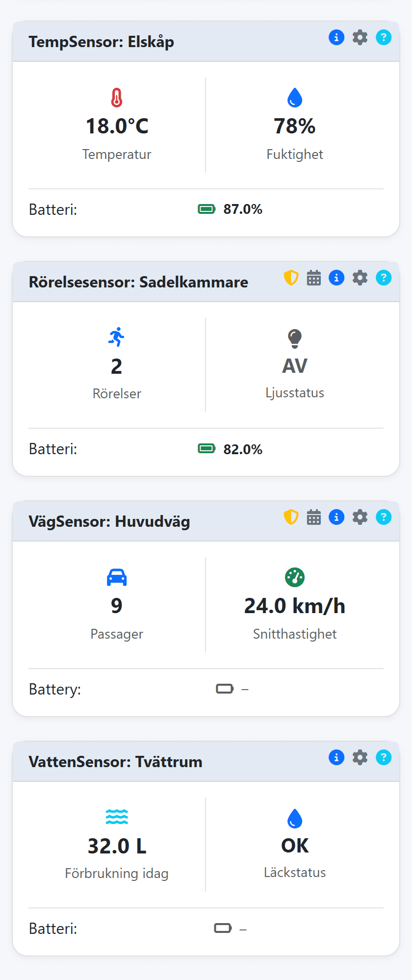The image size is (412, 980).
Task: Click the 24.0 km/h Snitthastighet value
Action: click(x=294, y=606)
